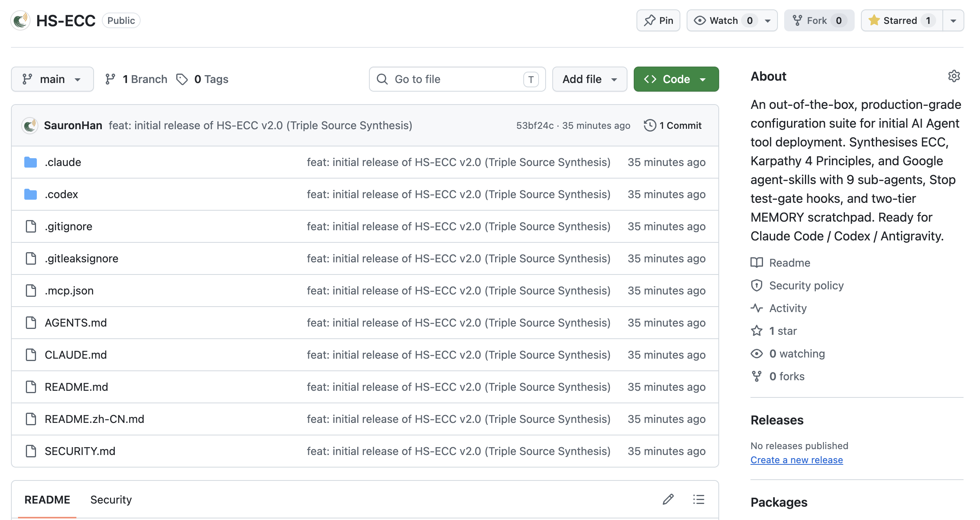
Task: Open the .gitignore file
Action: 69,226
